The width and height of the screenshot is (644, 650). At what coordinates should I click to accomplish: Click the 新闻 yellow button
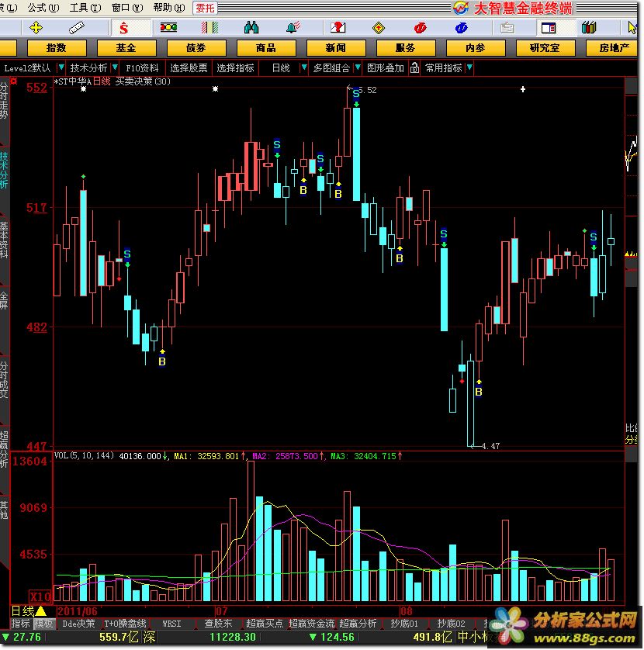(336, 48)
